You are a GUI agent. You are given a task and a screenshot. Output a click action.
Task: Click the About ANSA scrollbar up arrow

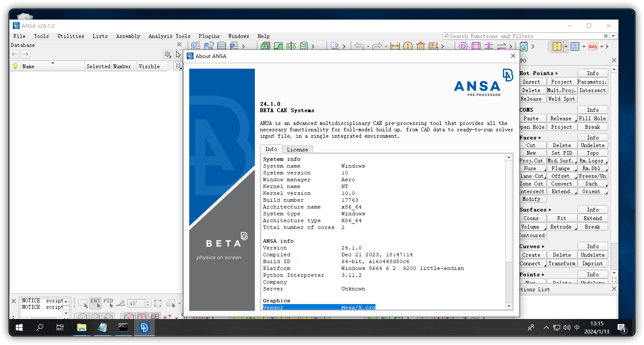point(509,157)
